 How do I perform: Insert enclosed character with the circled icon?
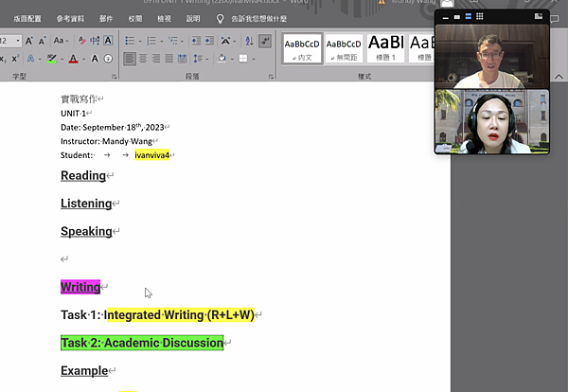point(108,59)
